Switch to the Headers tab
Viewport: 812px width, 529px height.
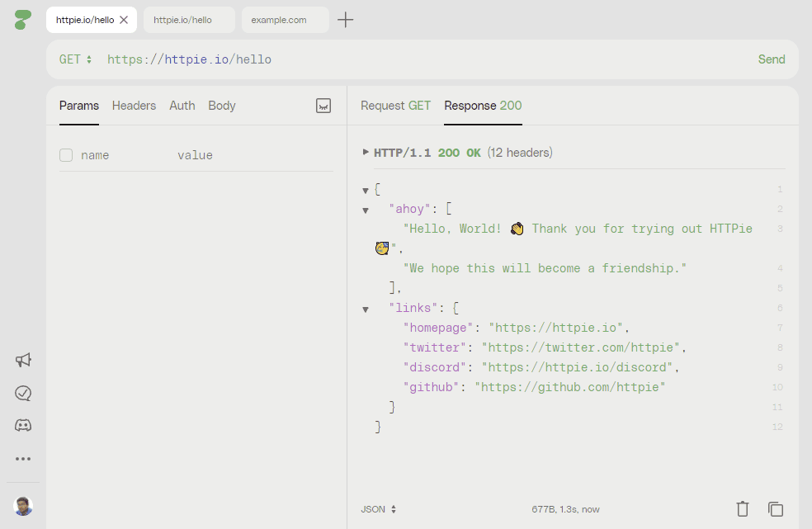pos(134,106)
